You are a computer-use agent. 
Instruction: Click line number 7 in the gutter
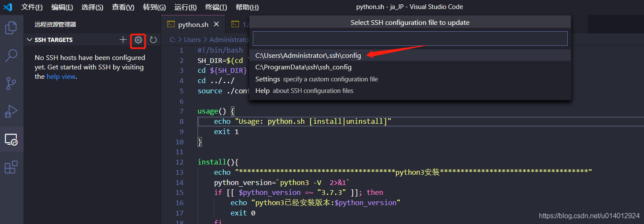[182, 111]
